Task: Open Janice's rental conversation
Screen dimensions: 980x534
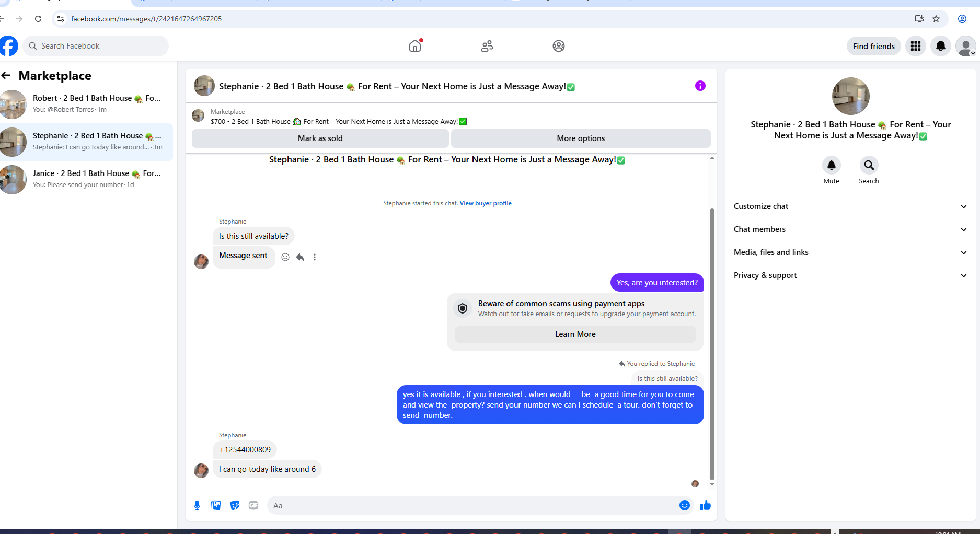Action: coord(86,179)
